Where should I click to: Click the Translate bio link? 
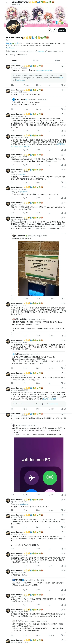(10, 48)
